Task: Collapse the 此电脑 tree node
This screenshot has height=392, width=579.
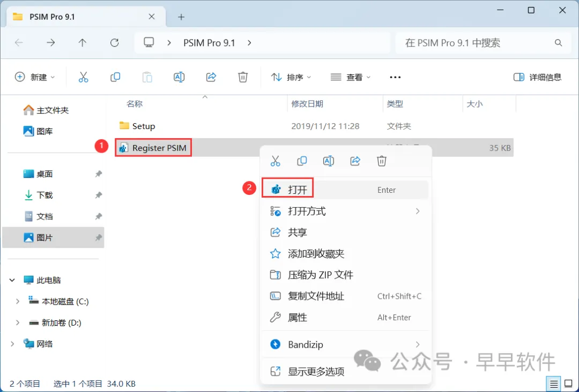Action: (12, 280)
